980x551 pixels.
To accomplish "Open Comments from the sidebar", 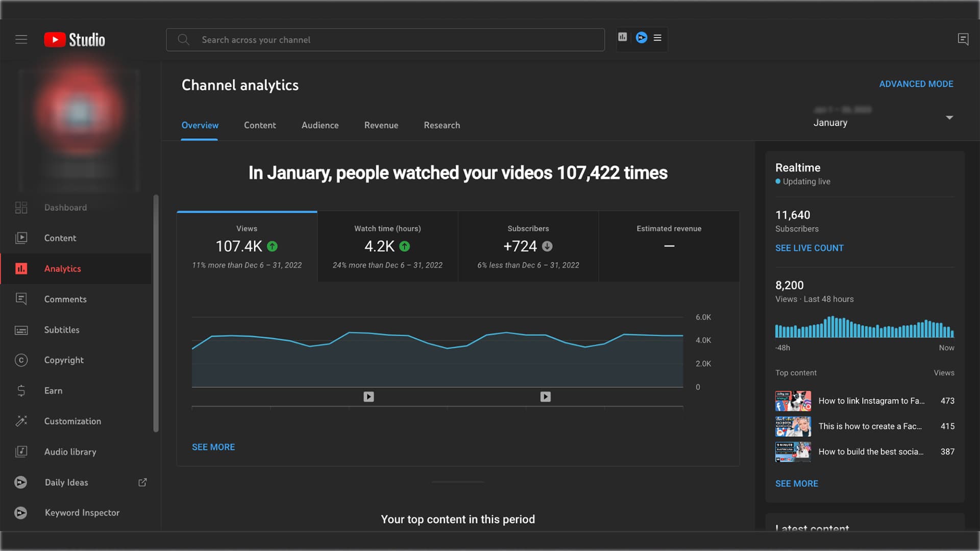I will point(65,299).
